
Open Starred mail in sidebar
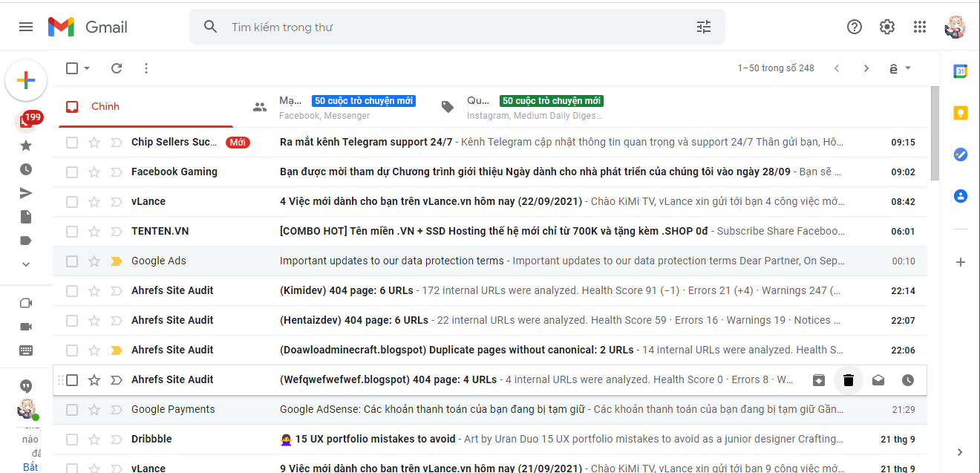(x=26, y=146)
